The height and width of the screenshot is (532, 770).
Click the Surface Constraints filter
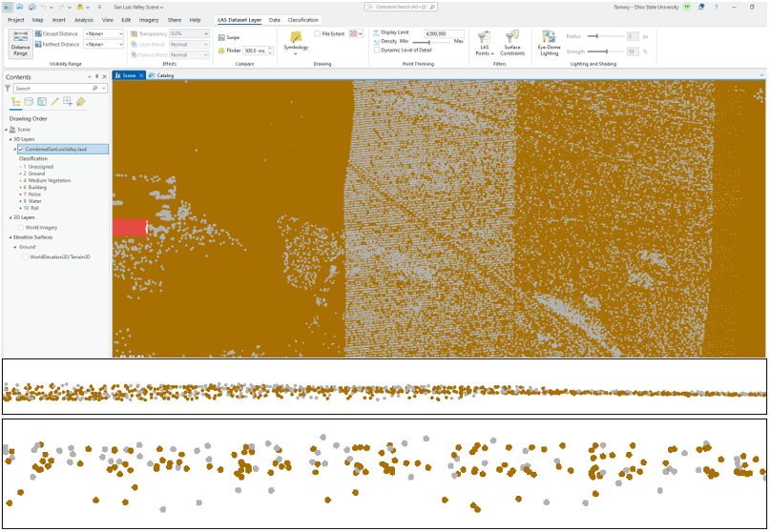(512, 43)
